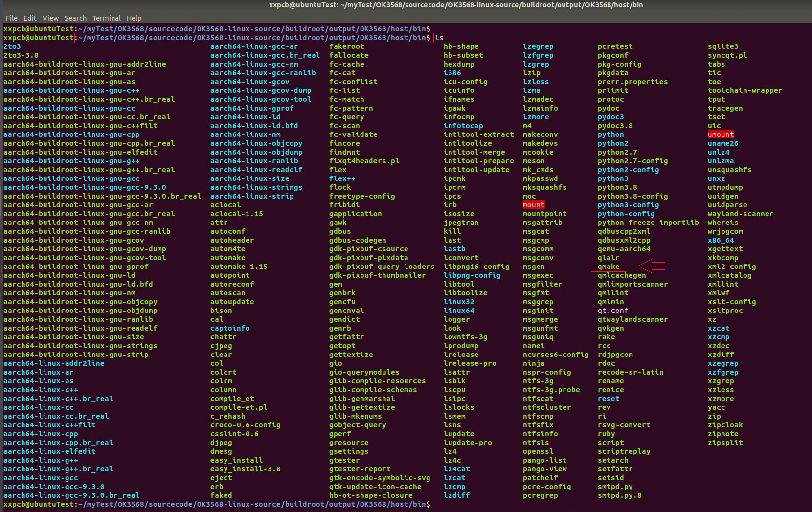Viewport: 812px width, 512px height.
Task: Select the red-highlighted umount entry
Action: pyautogui.click(x=721, y=134)
